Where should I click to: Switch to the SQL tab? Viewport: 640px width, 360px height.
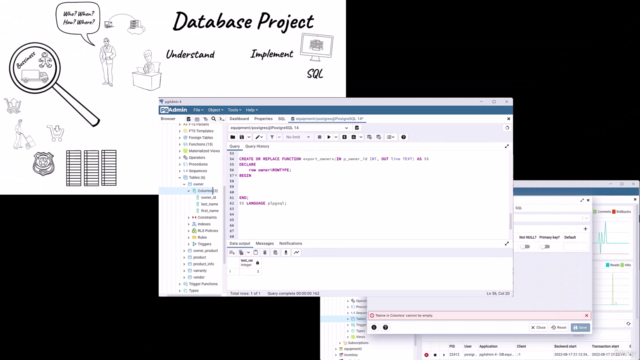(x=282, y=119)
